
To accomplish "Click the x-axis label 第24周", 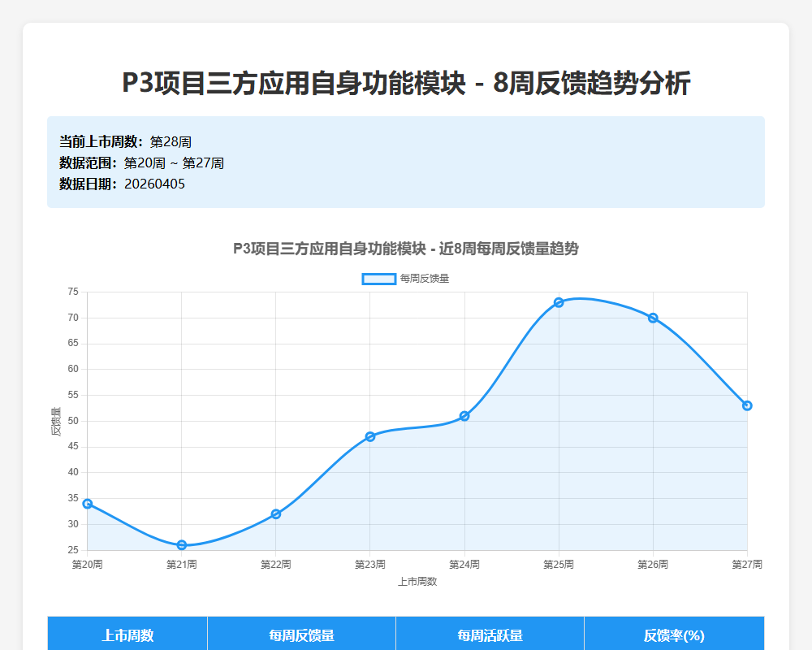I will coord(464,565).
